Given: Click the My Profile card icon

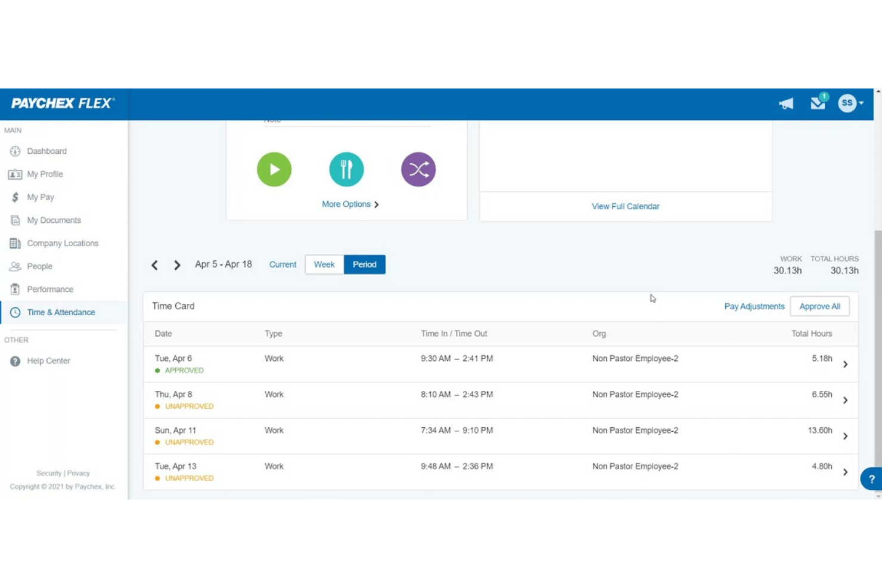Looking at the screenshot, I should pyautogui.click(x=15, y=175).
